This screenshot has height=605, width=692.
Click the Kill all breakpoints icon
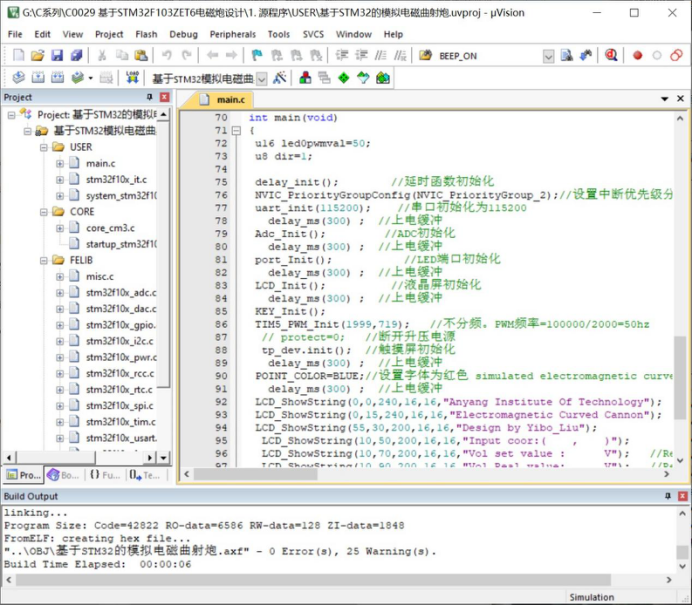[x=676, y=55]
